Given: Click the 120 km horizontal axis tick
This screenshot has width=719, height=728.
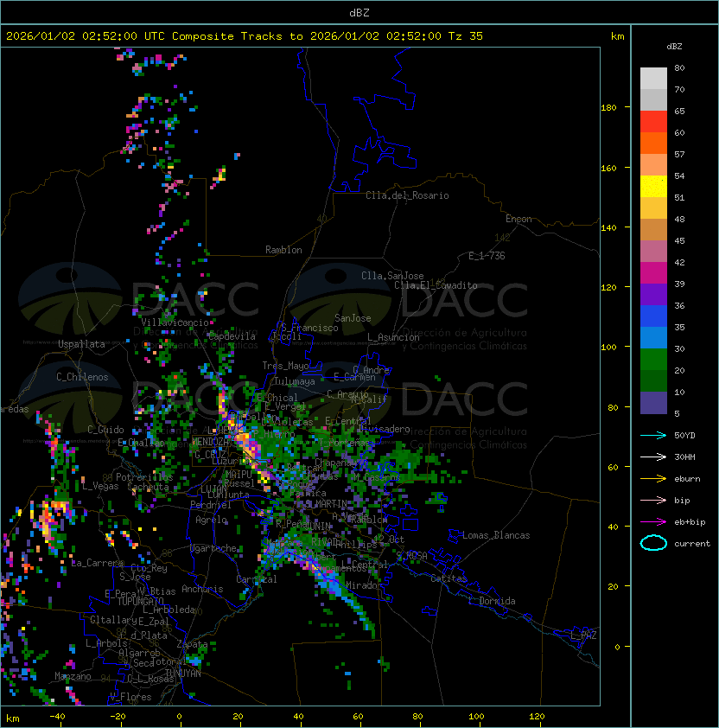Looking at the screenshot, I should pos(537,717).
